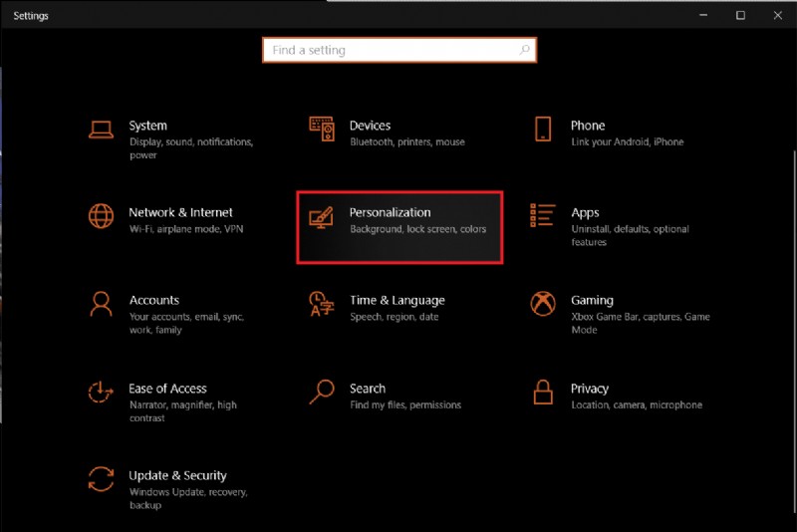Open the Time & Language title
The width and height of the screenshot is (797, 532).
pyautogui.click(x=397, y=300)
